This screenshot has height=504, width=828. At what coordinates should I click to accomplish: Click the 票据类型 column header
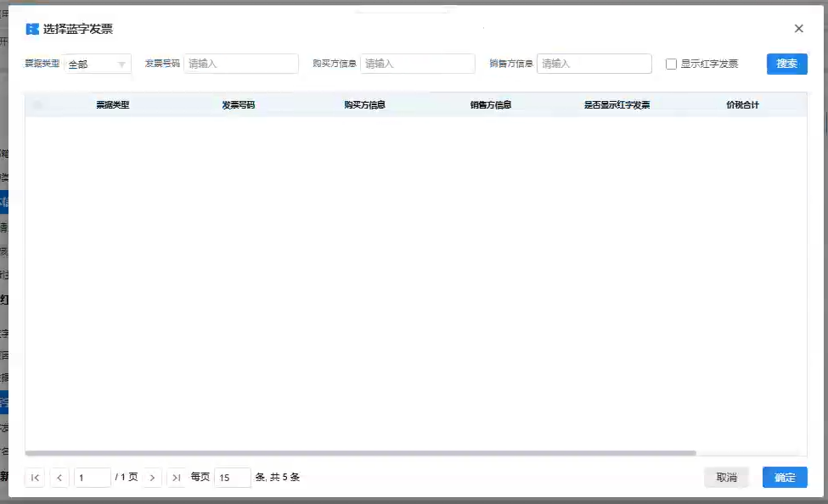(x=112, y=105)
